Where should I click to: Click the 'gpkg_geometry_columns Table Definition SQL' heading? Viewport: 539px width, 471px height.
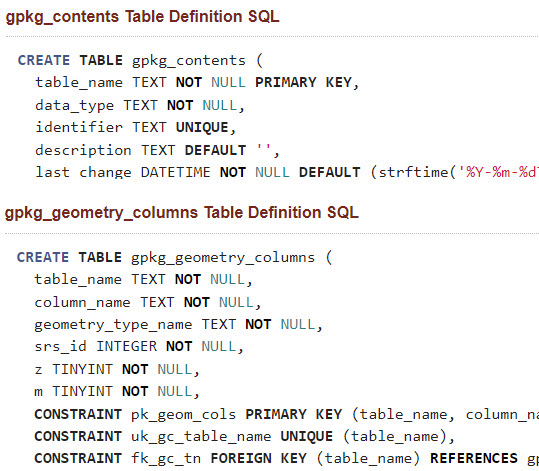pos(182,213)
